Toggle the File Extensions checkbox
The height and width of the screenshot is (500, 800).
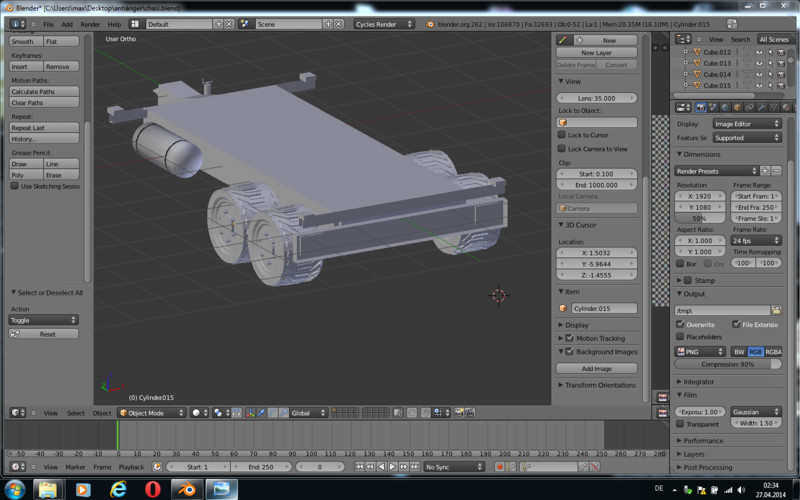coord(736,324)
